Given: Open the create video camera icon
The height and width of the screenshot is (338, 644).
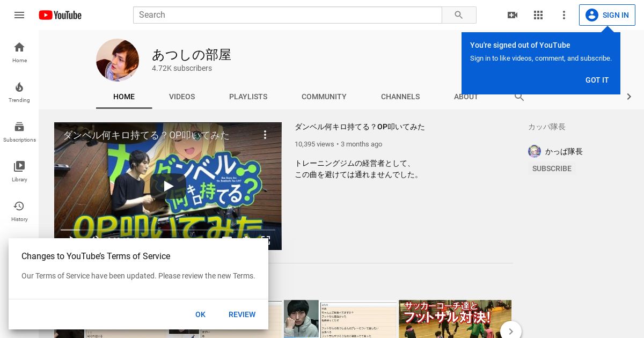Looking at the screenshot, I should tap(513, 15).
